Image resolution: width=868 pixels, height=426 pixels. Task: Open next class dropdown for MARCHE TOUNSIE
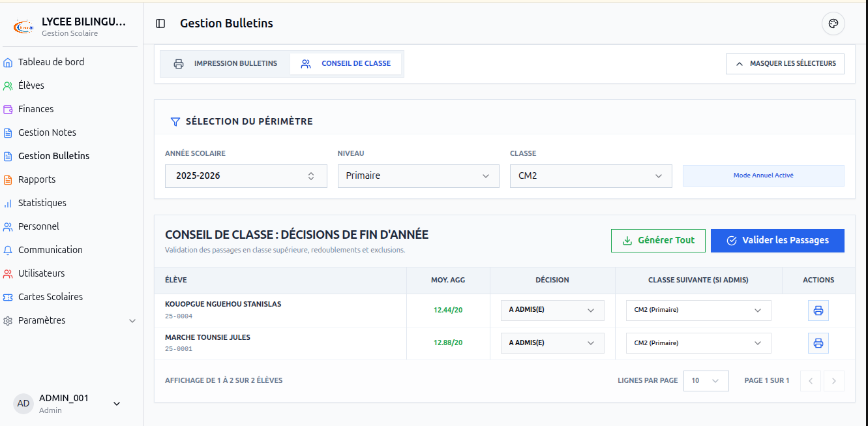[x=698, y=343]
